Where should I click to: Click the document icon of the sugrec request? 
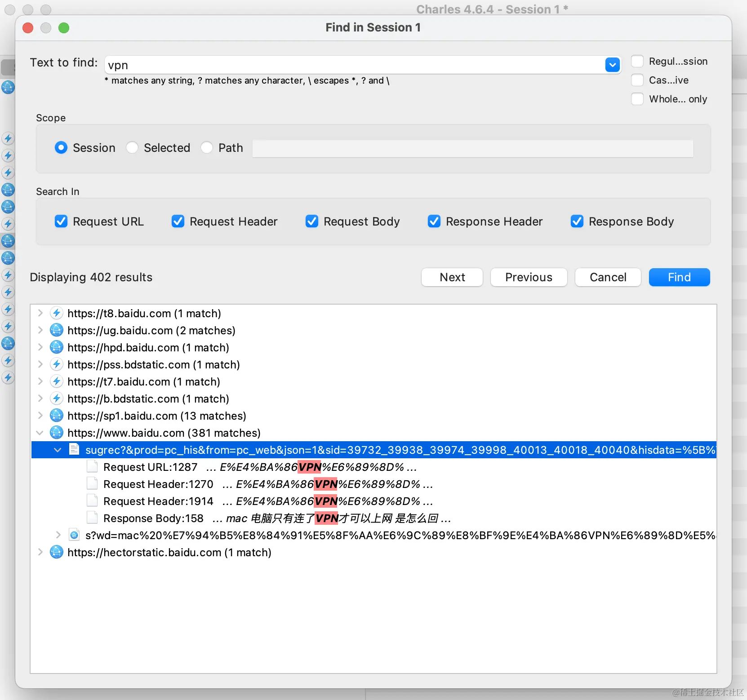tap(74, 449)
